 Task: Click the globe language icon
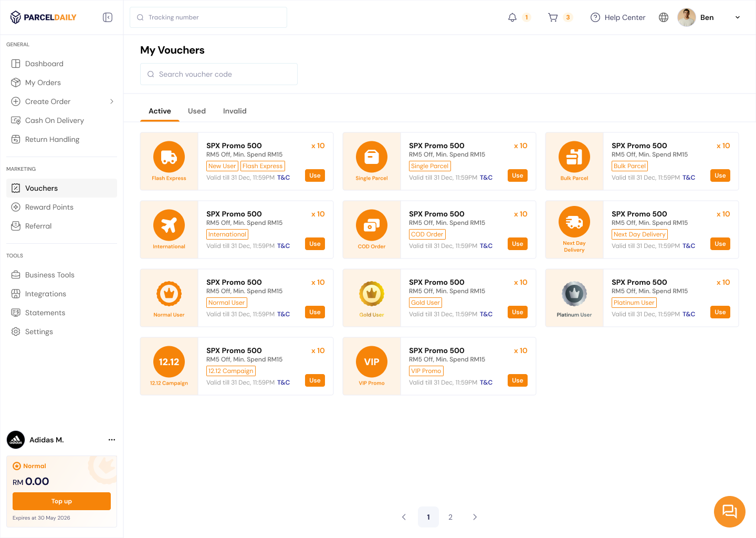pyautogui.click(x=664, y=17)
